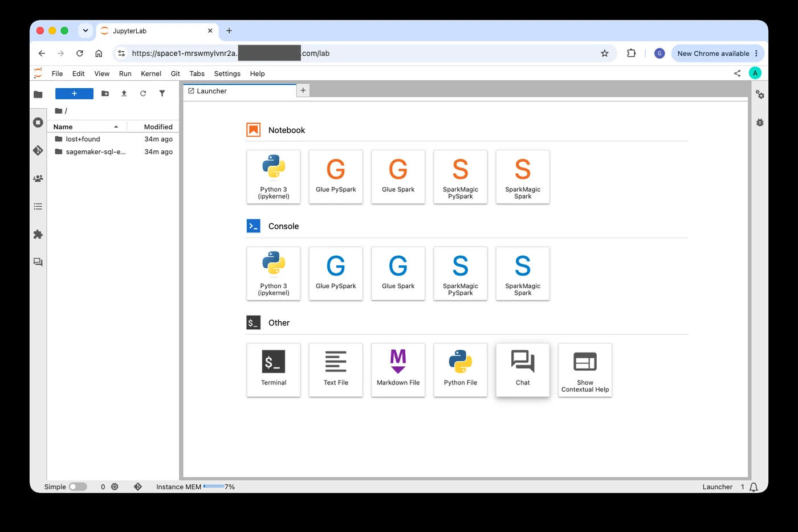Open the Chat sidebar panel
This screenshot has width=798, height=532.
pyautogui.click(x=38, y=262)
